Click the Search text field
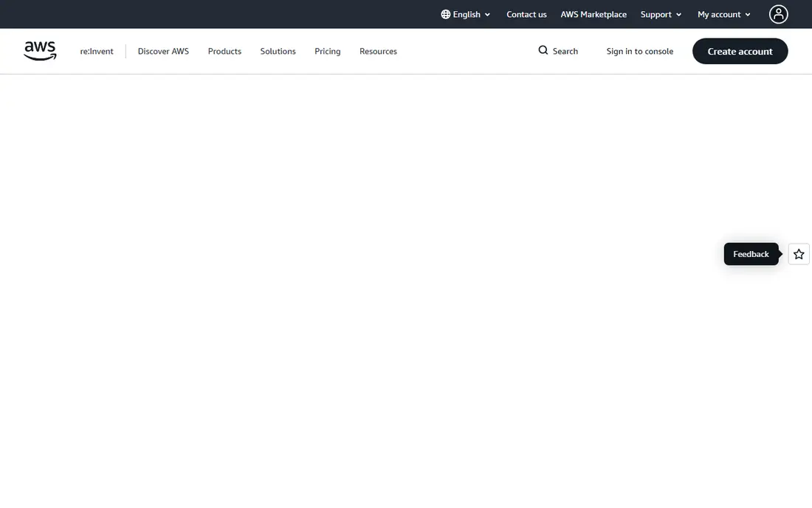This screenshot has width=812, height=508. [558, 51]
